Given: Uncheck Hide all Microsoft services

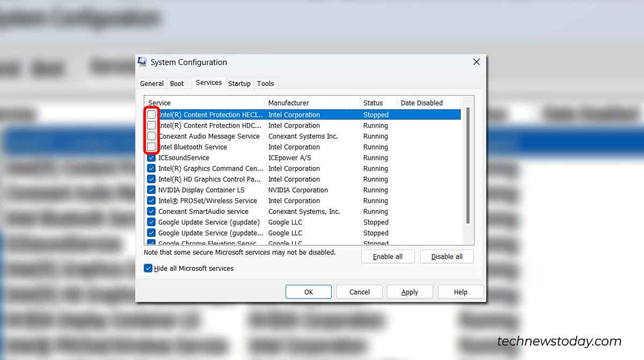Looking at the screenshot, I should tap(148, 268).
